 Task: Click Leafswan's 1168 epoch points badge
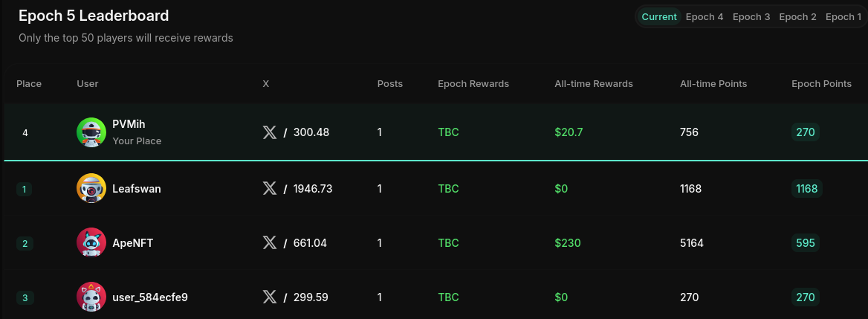[x=806, y=189]
